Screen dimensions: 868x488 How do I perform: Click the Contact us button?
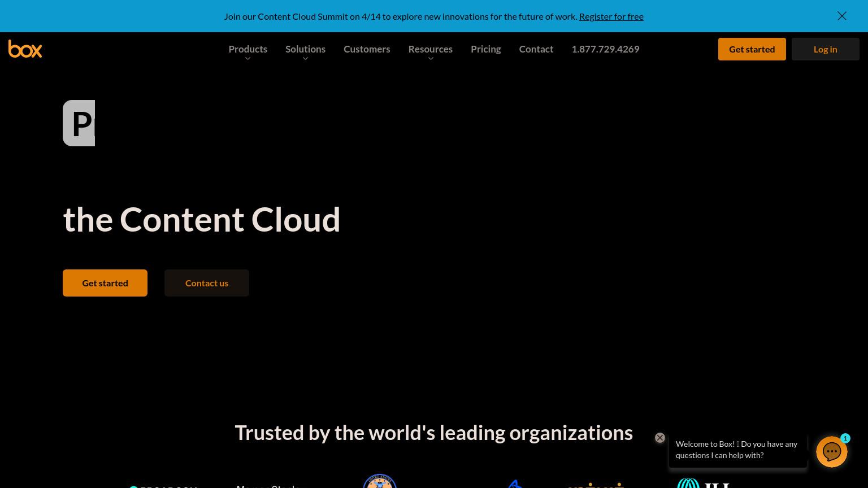[x=207, y=283]
